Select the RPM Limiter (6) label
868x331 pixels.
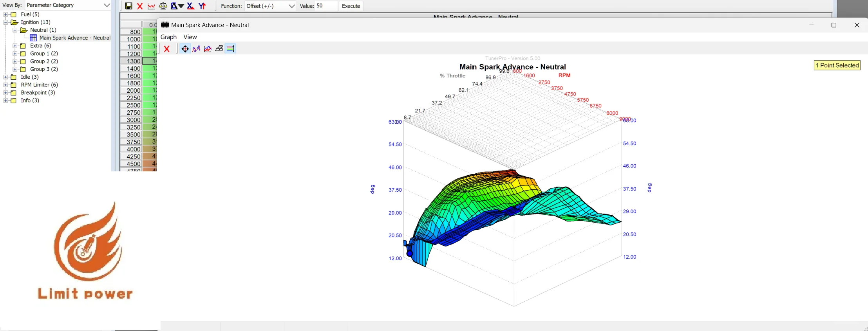[x=39, y=85]
